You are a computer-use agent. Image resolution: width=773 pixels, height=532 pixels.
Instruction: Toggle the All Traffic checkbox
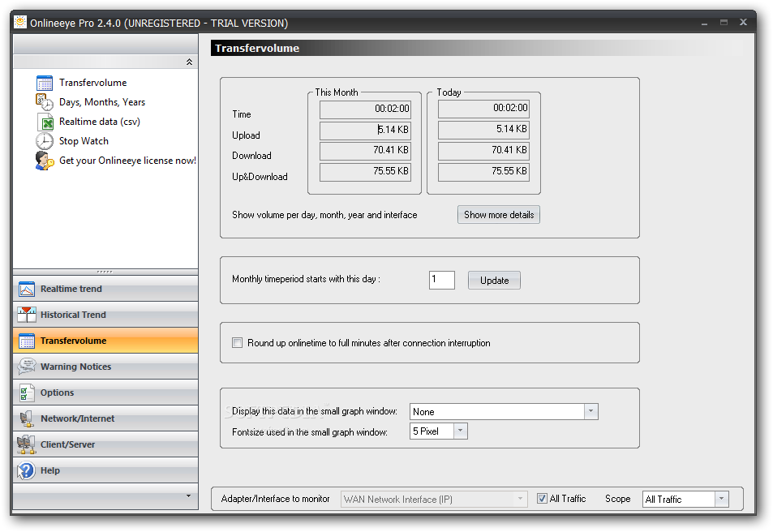(x=542, y=499)
